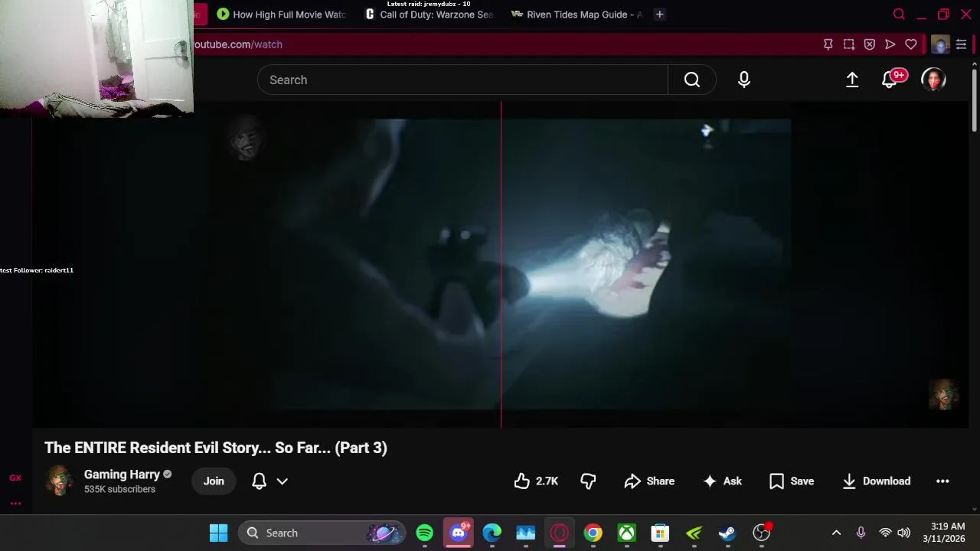Screen dimensions: 980x551
Task: Toggle the channel notification bell for Gaming Harry
Action: tap(259, 481)
